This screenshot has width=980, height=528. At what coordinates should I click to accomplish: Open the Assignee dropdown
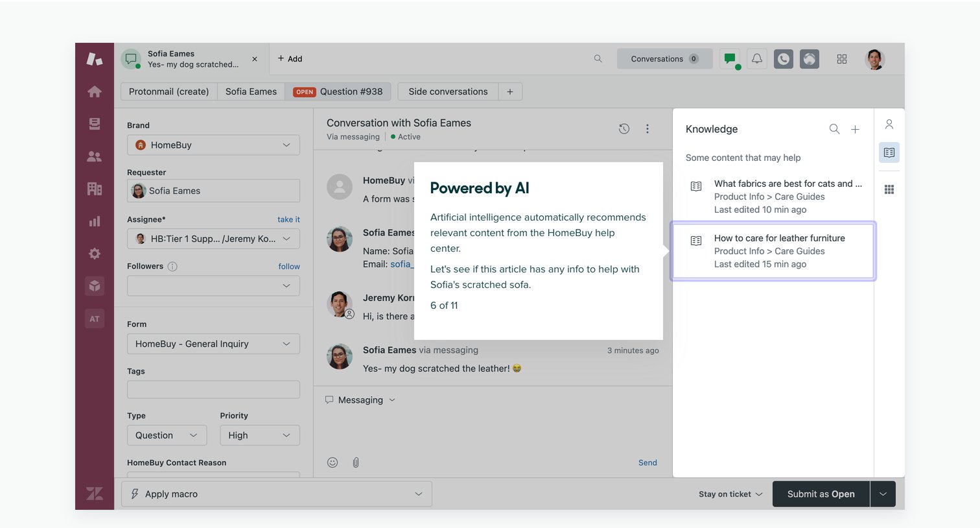(213, 239)
